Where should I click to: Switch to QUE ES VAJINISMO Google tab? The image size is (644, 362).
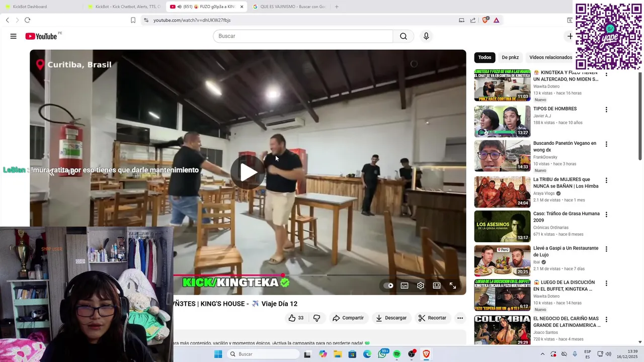coord(289,7)
